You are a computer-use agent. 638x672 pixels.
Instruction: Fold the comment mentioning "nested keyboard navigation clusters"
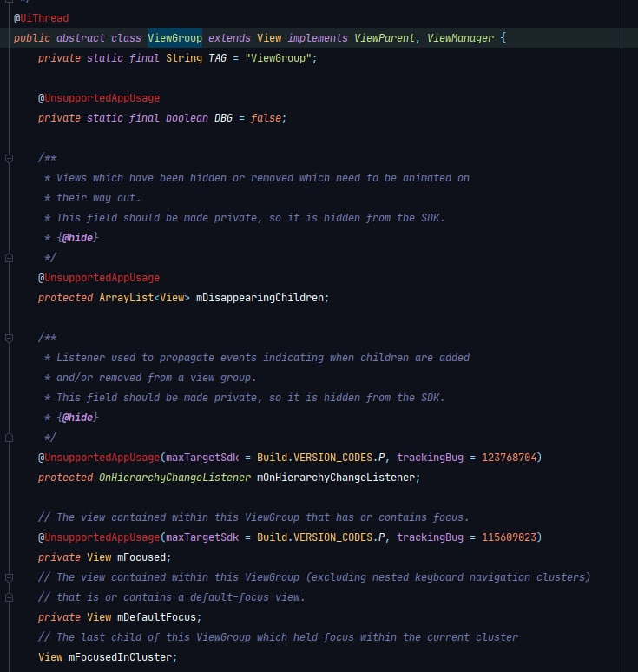click(9, 577)
